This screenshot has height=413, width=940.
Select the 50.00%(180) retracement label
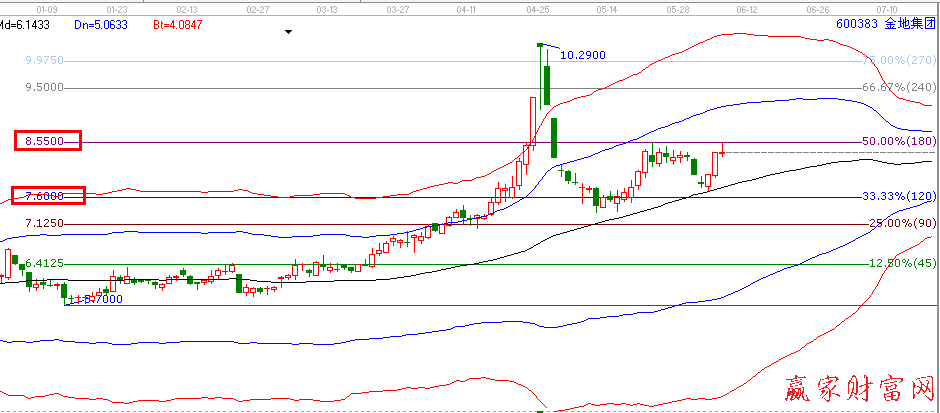click(x=897, y=142)
